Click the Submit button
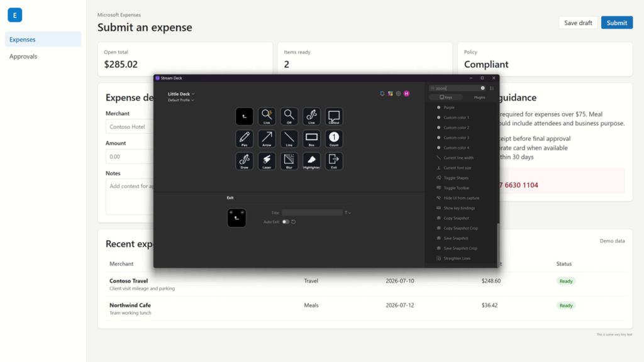 [616, 23]
